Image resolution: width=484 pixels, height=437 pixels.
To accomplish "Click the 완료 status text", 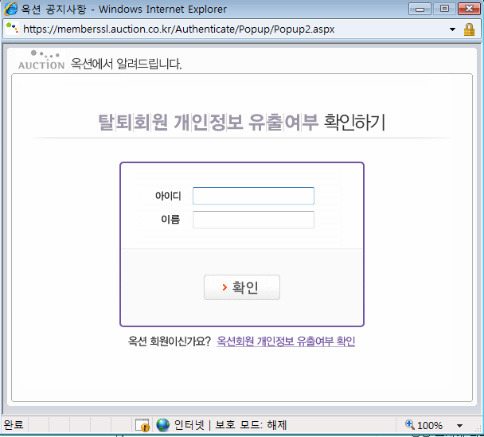I will pyautogui.click(x=13, y=425).
